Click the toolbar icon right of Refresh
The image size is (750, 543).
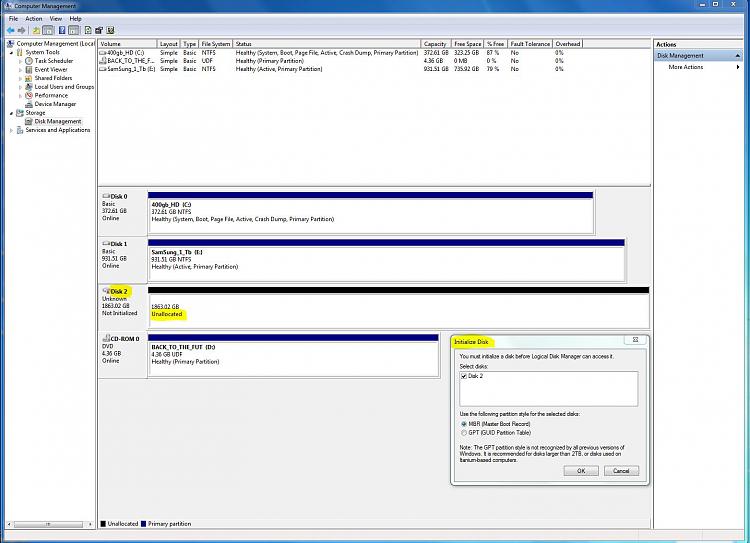(x=99, y=30)
